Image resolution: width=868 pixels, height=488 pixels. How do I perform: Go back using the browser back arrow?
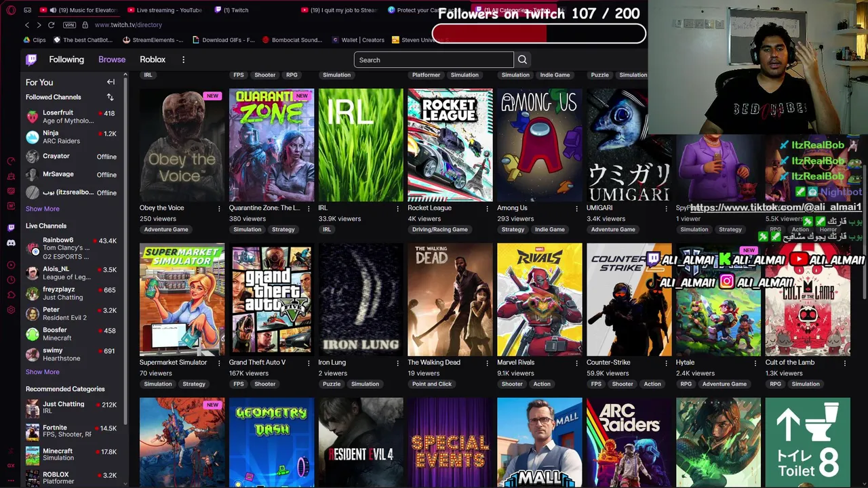pyautogui.click(x=27, y=25)
